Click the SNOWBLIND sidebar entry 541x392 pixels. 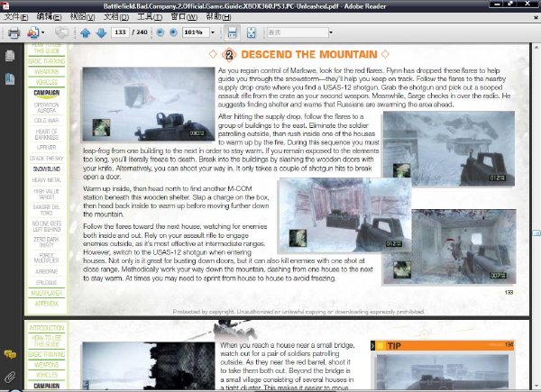(x=47, y=169)
